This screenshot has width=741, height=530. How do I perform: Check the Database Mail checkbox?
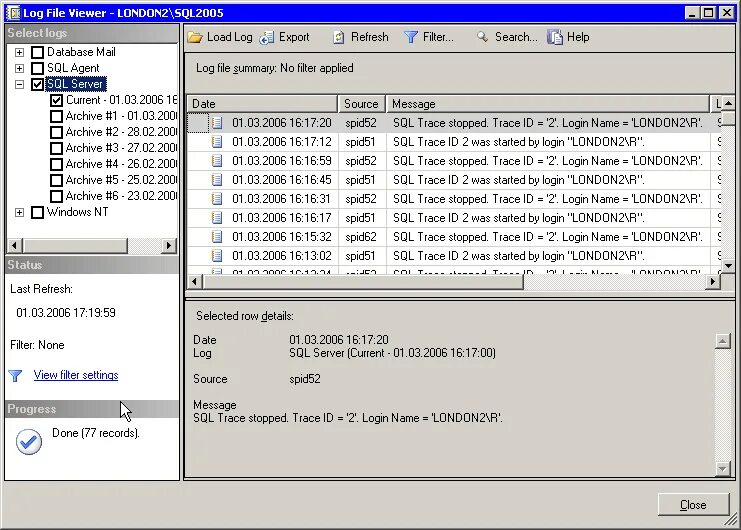tap(37, 52)
